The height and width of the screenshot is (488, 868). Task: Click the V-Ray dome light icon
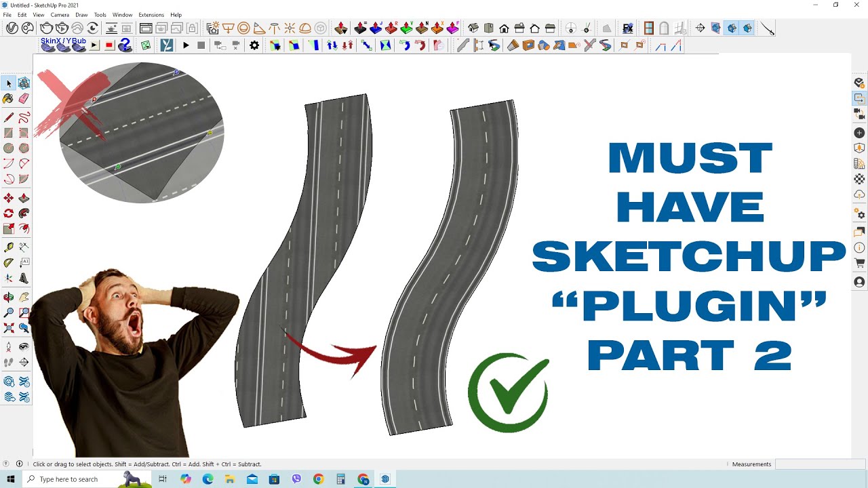click(x=305, y=28)
